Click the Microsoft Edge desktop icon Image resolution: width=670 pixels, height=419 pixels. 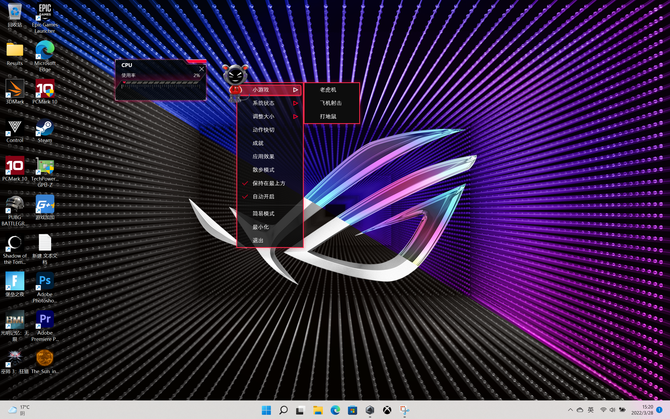(44, 49)
